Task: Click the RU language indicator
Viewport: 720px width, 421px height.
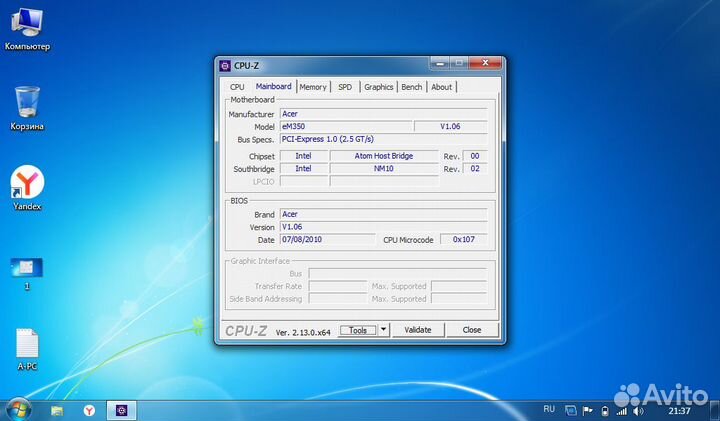Action: point(549,409)
